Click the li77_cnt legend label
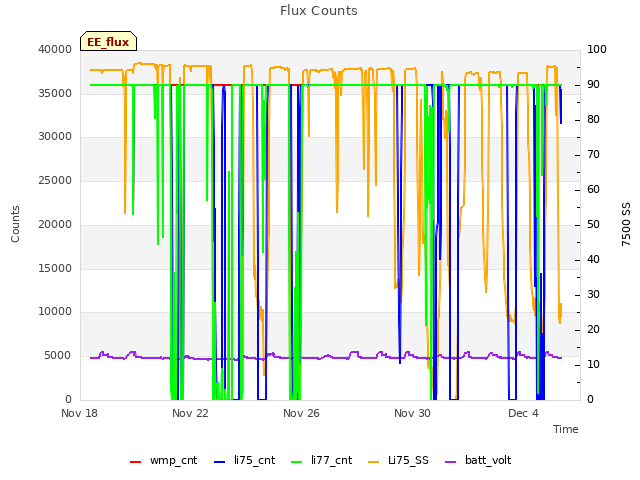The image size is (640, 480). tap(331, 460)
